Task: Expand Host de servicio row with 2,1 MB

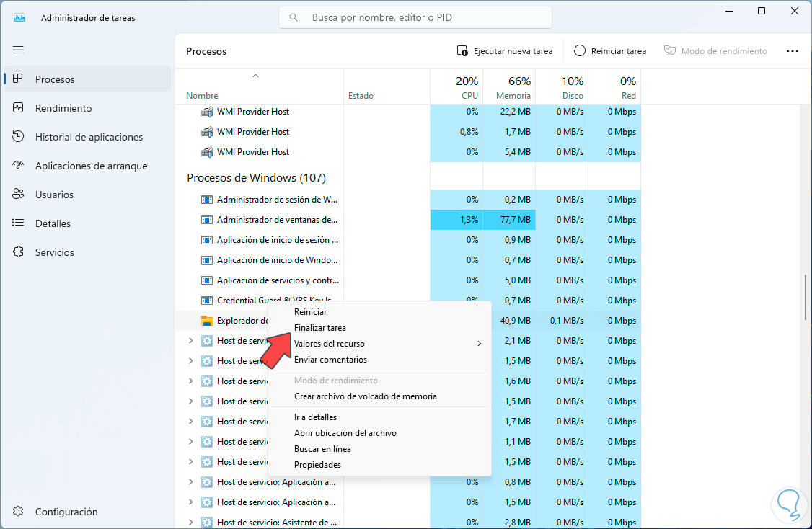Action: pos(190,341)
